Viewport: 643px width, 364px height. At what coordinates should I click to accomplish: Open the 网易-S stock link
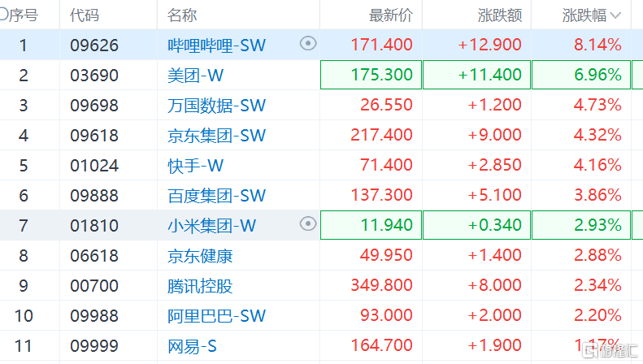(x=192, y=345)
